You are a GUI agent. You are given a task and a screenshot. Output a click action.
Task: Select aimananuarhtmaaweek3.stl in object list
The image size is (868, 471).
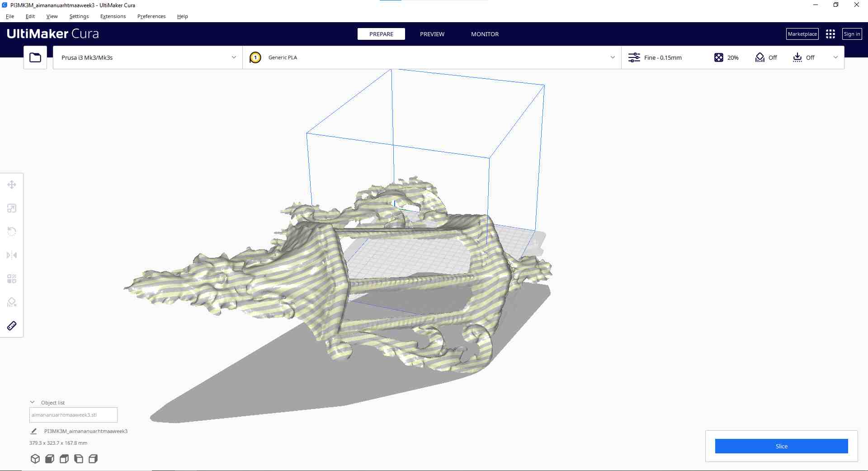click(73, 415)
